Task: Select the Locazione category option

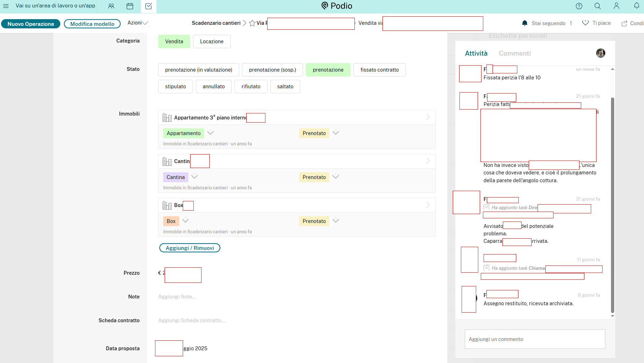Action: coord(211,41)
